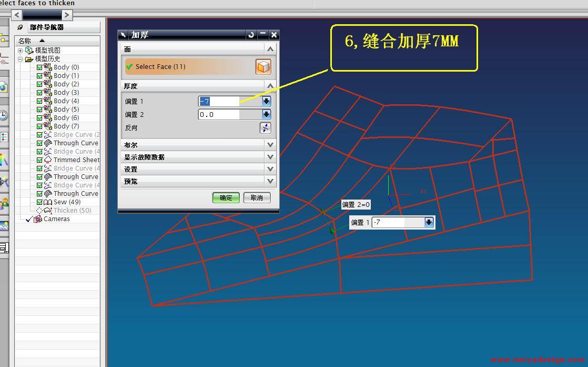
Task: Open the Roles people icon in sidebar
Action: click(x=4, y=203)
